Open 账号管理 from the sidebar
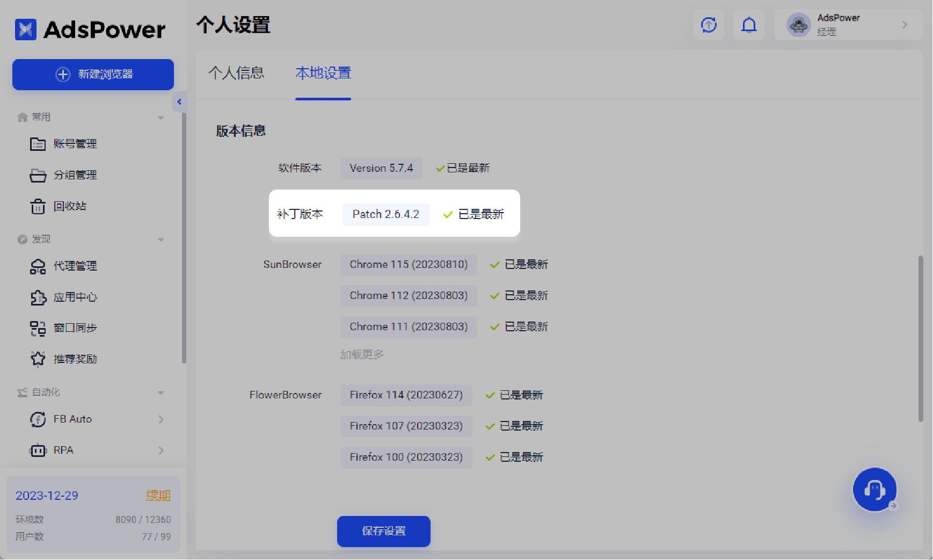 point(75,143)
